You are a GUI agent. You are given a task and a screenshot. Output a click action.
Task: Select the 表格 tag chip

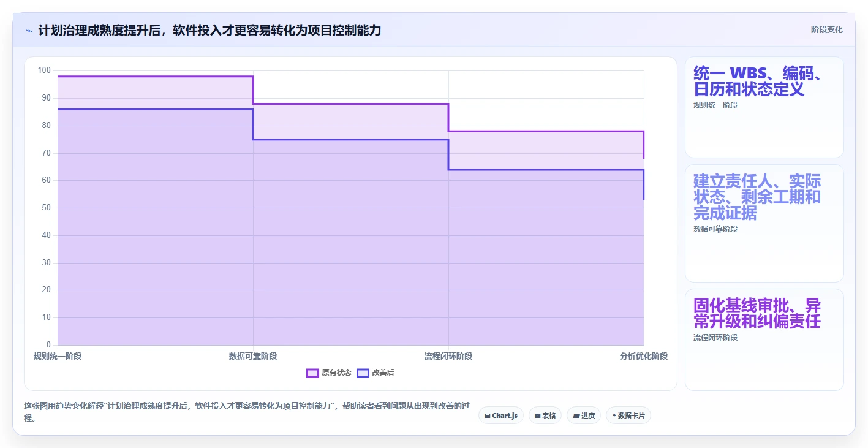coord(545,416)
